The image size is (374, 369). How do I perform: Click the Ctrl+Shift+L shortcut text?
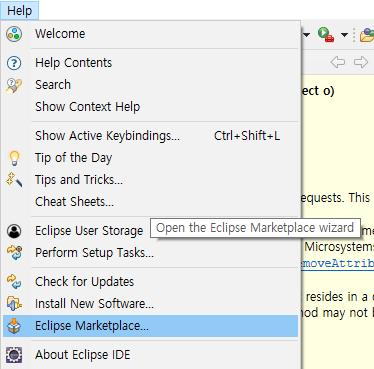pos(247,136)
